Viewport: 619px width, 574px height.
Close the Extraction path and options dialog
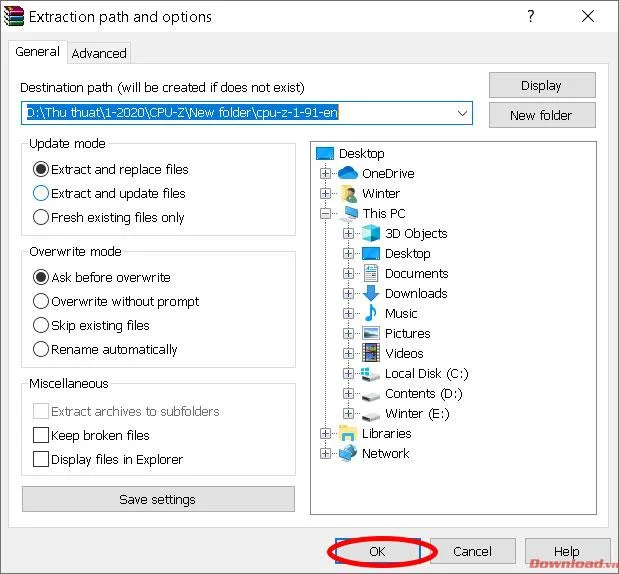coord(588,16)
